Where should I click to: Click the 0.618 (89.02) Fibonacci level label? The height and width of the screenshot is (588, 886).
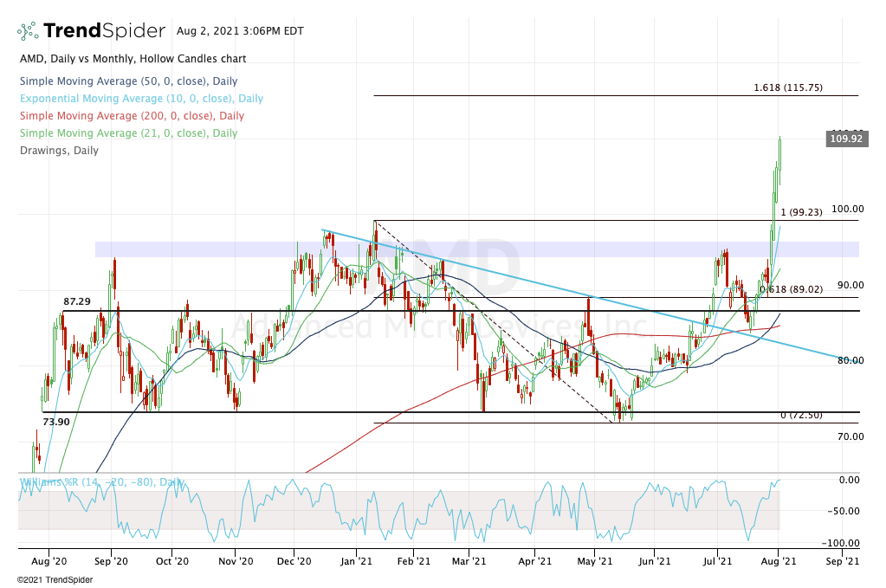(x=791, y=289)
